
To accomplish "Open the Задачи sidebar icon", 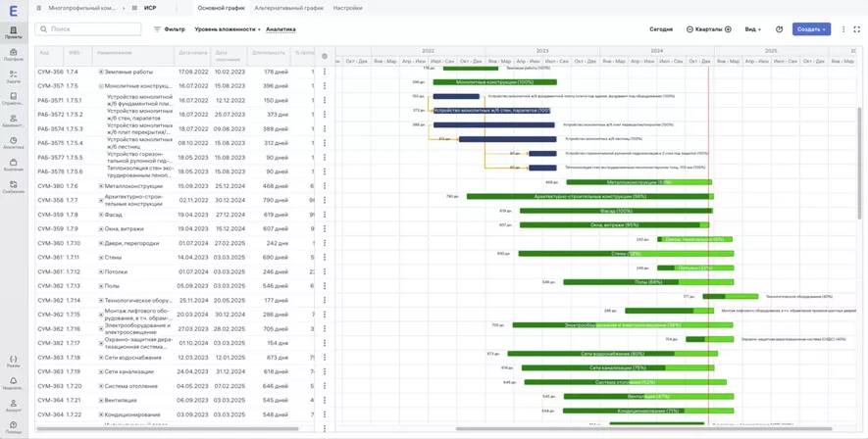I will click(x=13, y=76).
